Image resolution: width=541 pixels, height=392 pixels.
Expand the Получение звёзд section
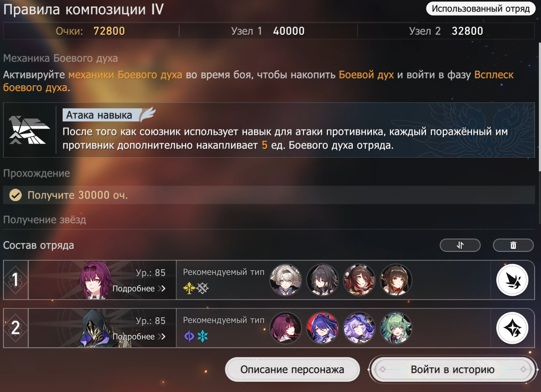pyautogui.click(x=45, y=220)
